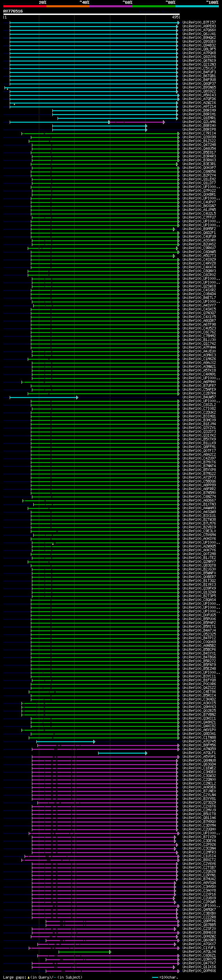Click the UniRef100_B7H9Q0 label

199,822
